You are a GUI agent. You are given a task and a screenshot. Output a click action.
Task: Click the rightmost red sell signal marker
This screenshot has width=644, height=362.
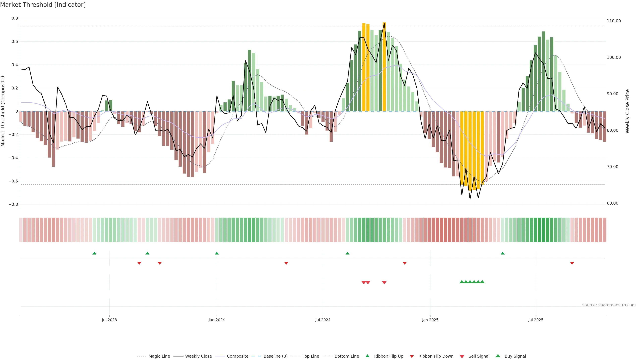tap(384, 283)
